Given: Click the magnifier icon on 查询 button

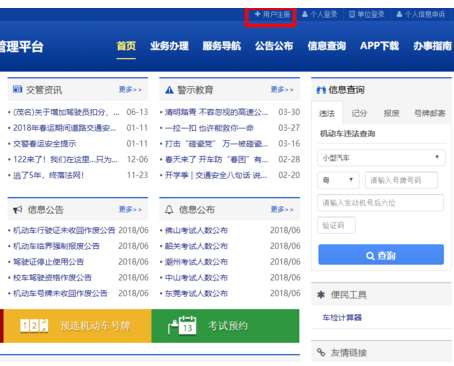Looking at the screenshot, I should tap(370, 256).
